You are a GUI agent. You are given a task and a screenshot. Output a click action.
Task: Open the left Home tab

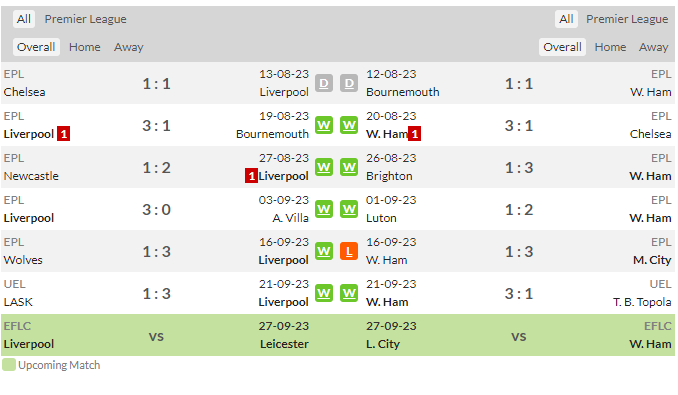click(x=85, y=47)
